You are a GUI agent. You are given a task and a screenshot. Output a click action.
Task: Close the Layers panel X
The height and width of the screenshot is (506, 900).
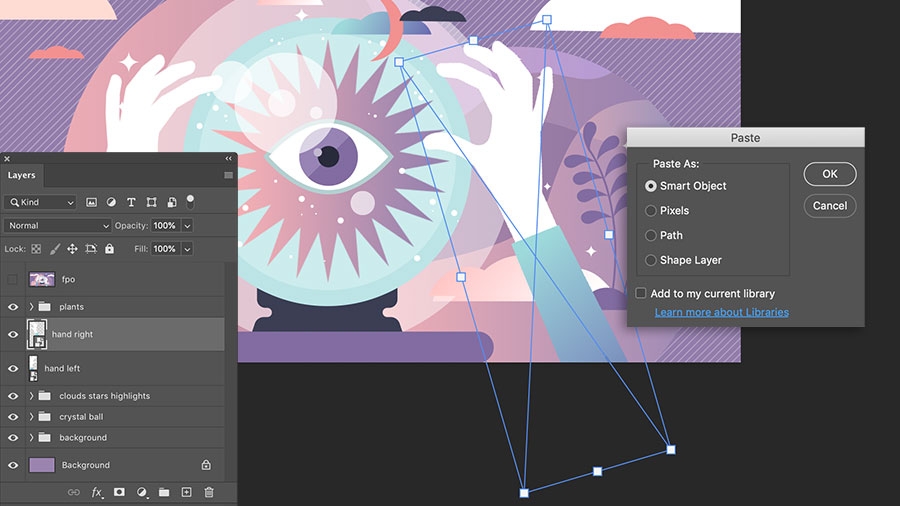[x=7, y=158]
